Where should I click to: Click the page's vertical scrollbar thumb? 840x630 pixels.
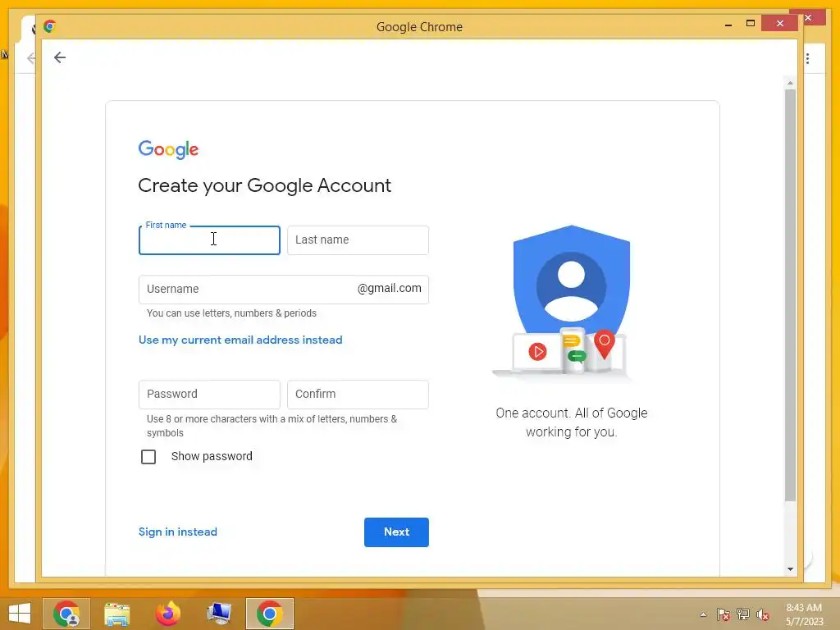click(x=790, y=295)
